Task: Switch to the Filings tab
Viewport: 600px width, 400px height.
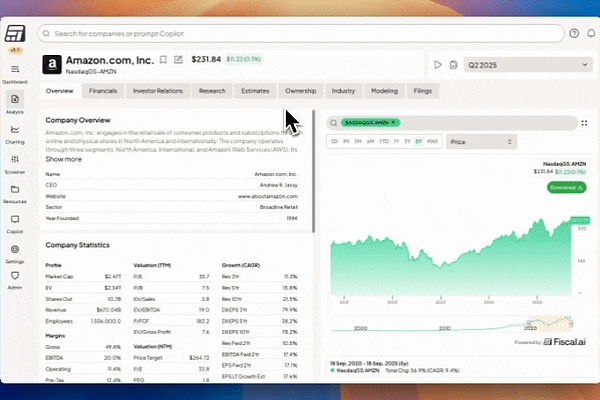Action: tap(422, 91)
